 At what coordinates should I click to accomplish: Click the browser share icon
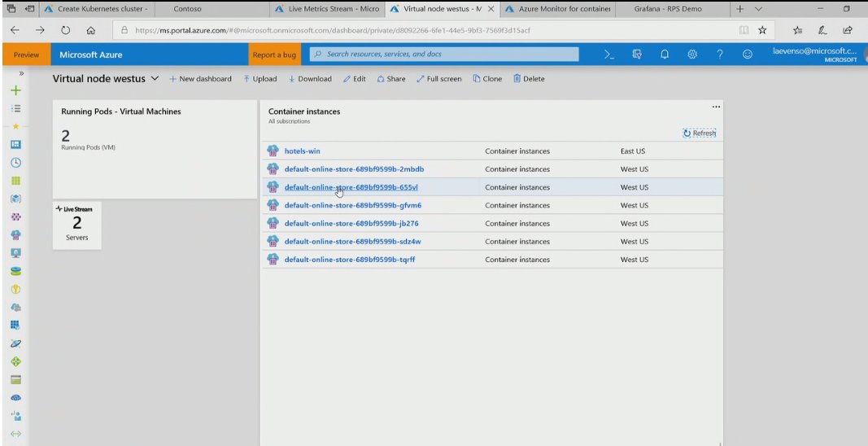click(848, 30)
